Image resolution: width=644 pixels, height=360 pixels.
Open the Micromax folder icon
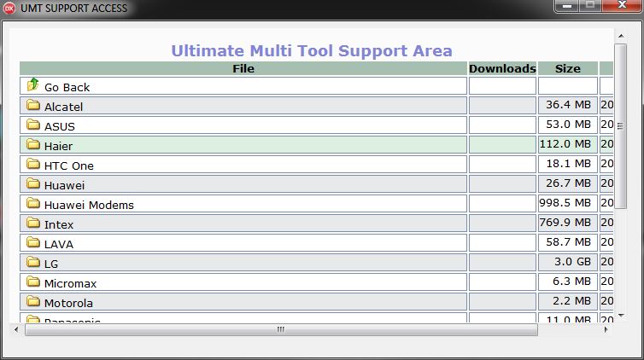click(33, 282)
